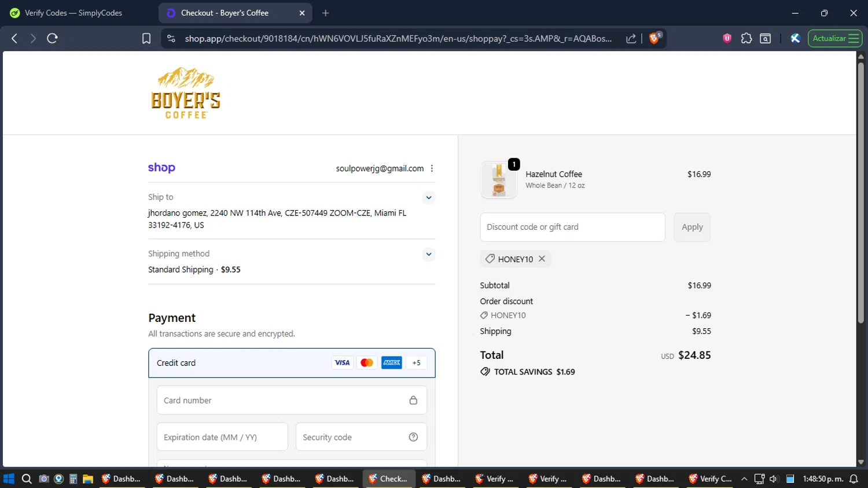Show hidden system tray icons

(744, 479)
